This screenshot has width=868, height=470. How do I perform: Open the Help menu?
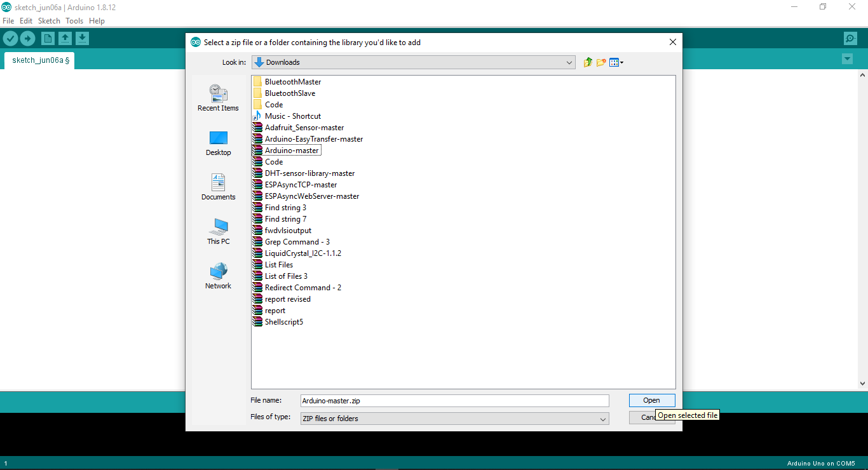click(97, 21)
